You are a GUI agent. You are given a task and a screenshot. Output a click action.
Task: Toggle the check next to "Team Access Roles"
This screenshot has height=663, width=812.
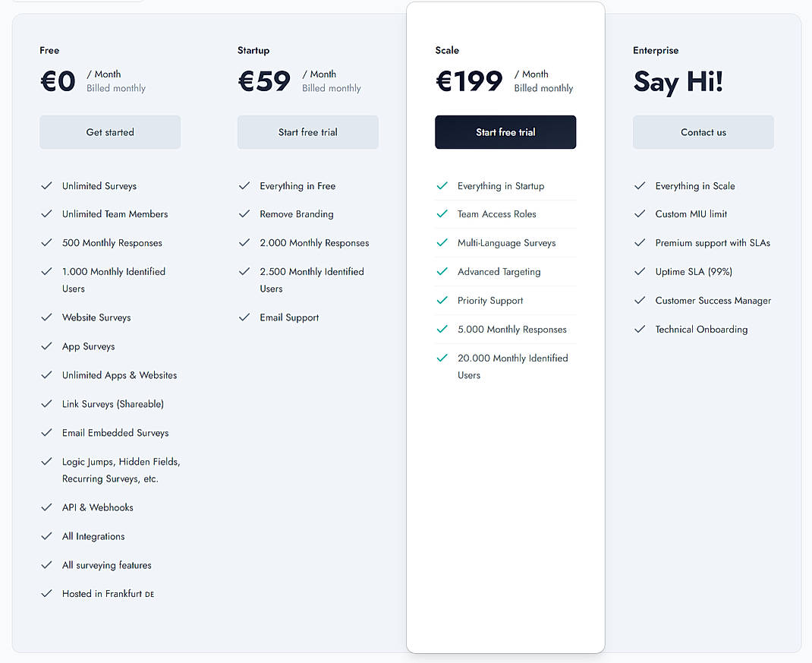tap(442, 214)
